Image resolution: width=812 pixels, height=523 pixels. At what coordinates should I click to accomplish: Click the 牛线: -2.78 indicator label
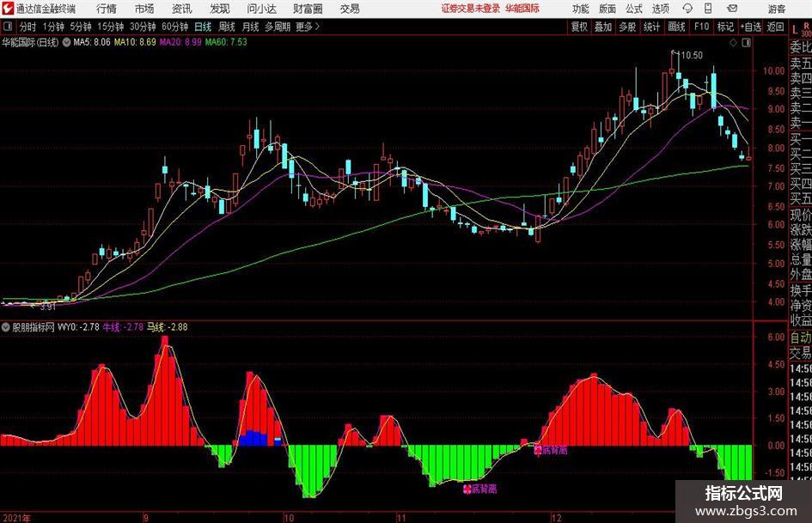pyautogui.click(x=123, y=326)
